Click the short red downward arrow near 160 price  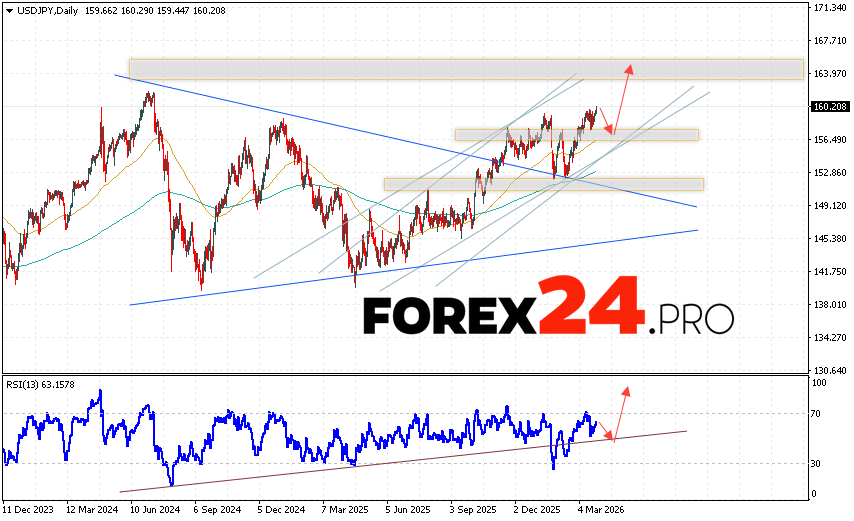point(605,121)
